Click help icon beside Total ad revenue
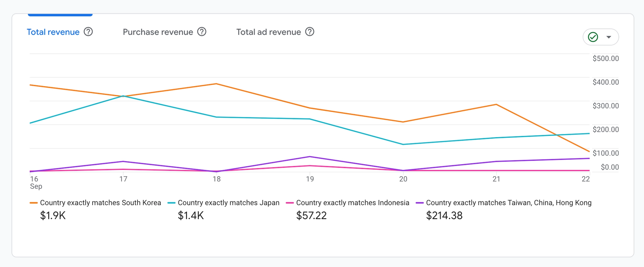Screen dimensions: 644x267 coord(310,32)
